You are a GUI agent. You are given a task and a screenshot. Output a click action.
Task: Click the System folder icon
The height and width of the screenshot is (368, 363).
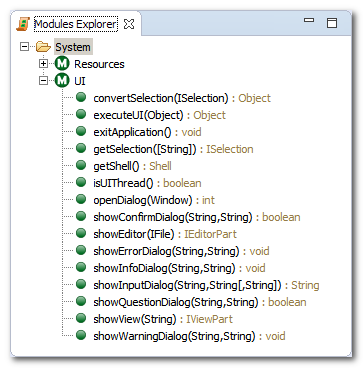43,47
